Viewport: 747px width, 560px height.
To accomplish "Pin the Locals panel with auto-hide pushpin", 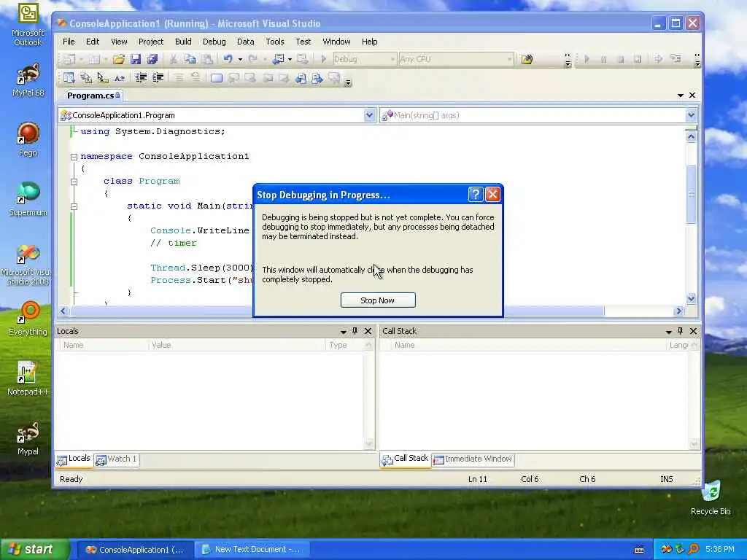I will [x=355, y=331].
